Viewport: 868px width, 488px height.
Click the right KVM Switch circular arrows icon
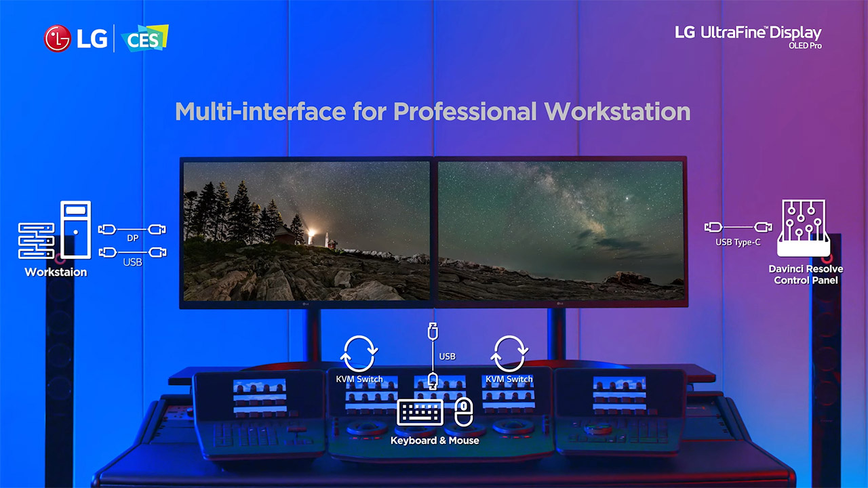(509, 354)
